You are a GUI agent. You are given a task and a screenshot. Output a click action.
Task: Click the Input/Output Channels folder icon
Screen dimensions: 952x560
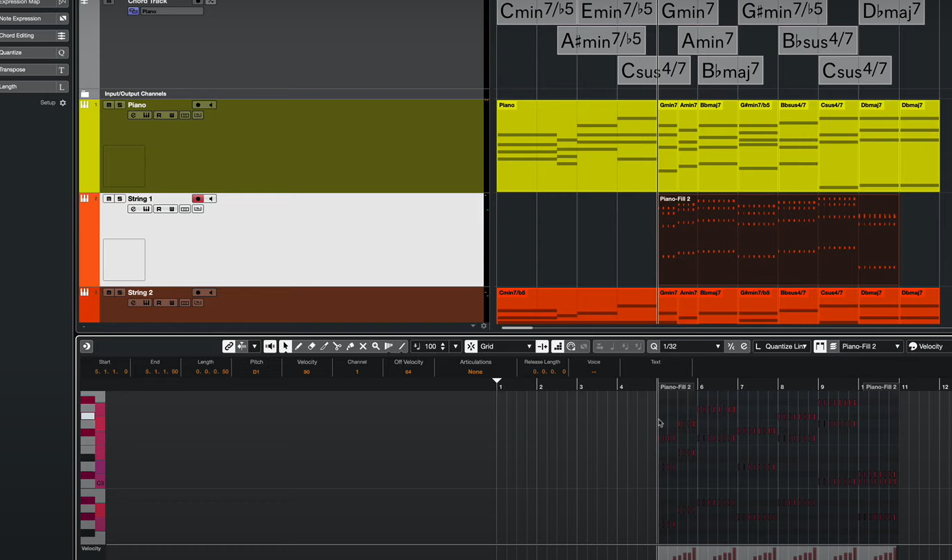click(x=85, y=93)
